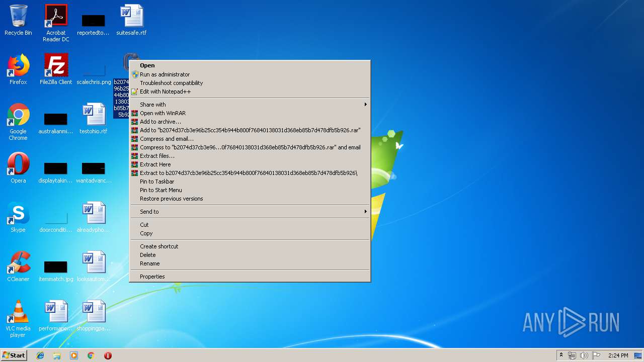Open Firefox desktop shortcut
Image resolution: width=644 pixels, height=362 pixels.
coord(18,69)
